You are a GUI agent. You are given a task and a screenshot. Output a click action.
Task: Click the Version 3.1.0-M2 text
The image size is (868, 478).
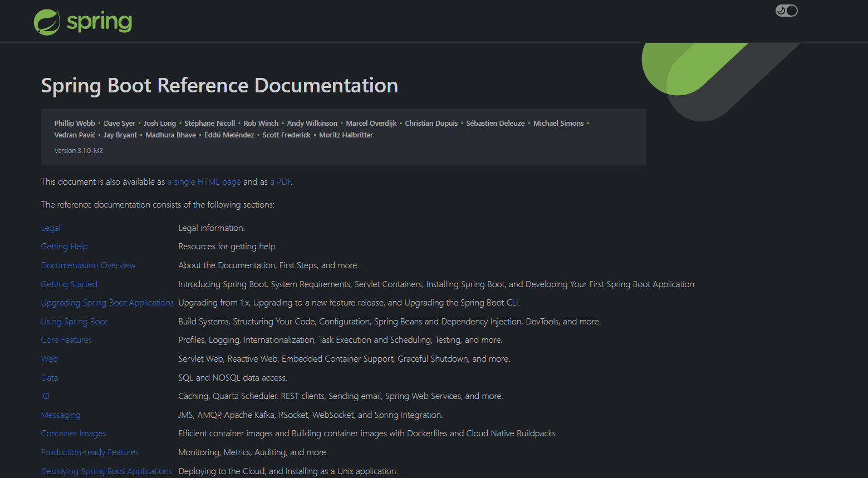click(x=79, y=151)
